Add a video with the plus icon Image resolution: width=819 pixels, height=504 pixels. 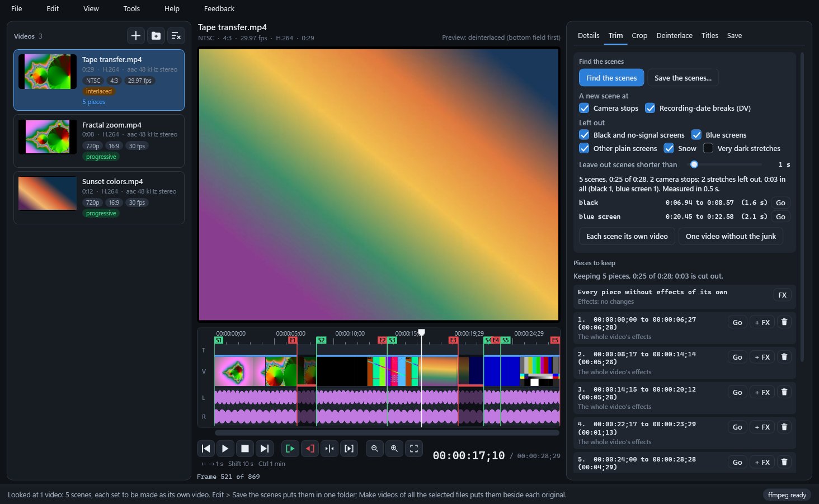(135, 36)
